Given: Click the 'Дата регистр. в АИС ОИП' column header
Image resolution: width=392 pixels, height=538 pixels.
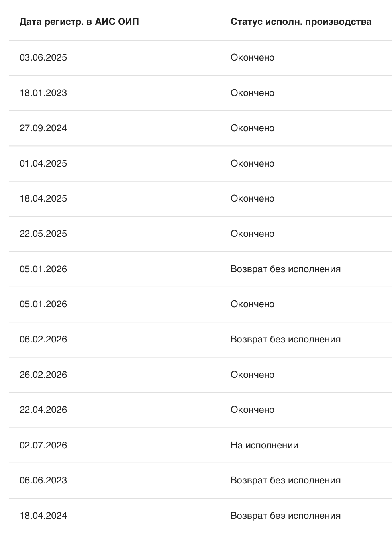Looking at the screenshot, I should (x=79, y=22).
